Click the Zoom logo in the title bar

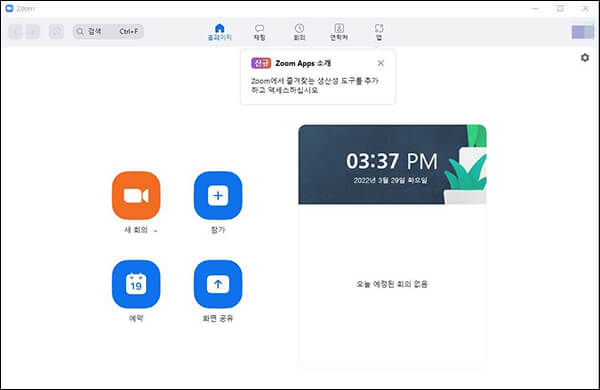(10, 8)
